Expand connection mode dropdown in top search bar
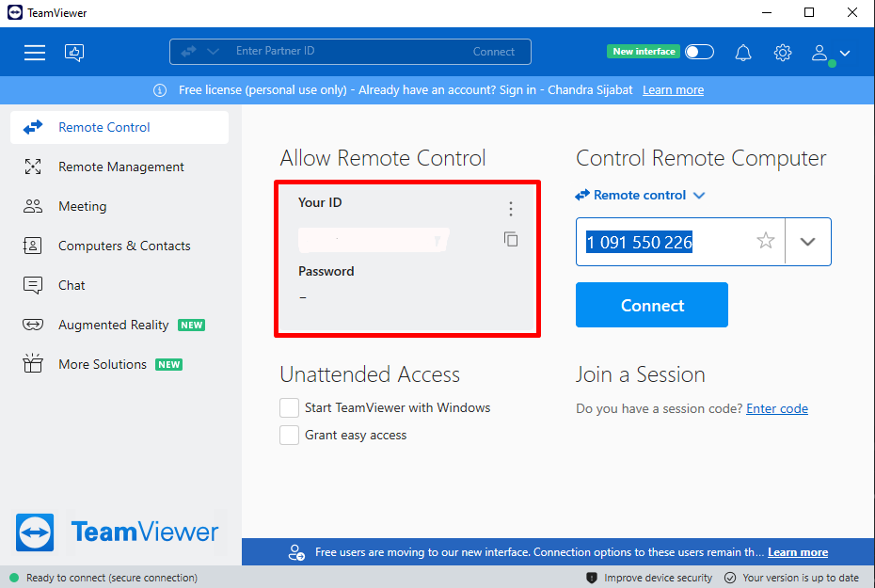This screenshot has width=875, height=588. click(213, 52)
